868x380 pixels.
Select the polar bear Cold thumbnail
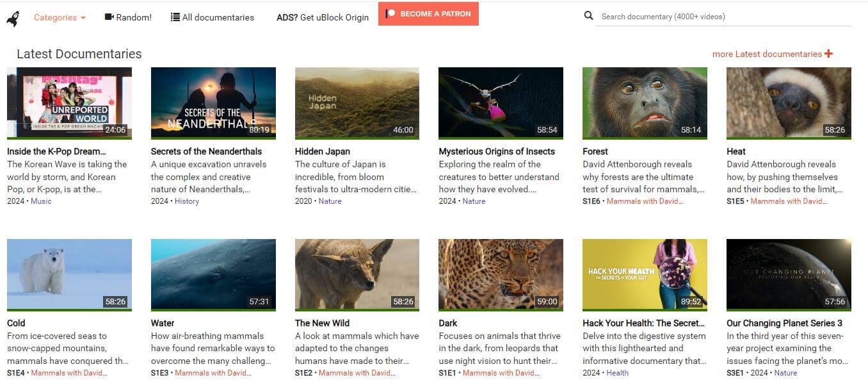tap(69, 274)
